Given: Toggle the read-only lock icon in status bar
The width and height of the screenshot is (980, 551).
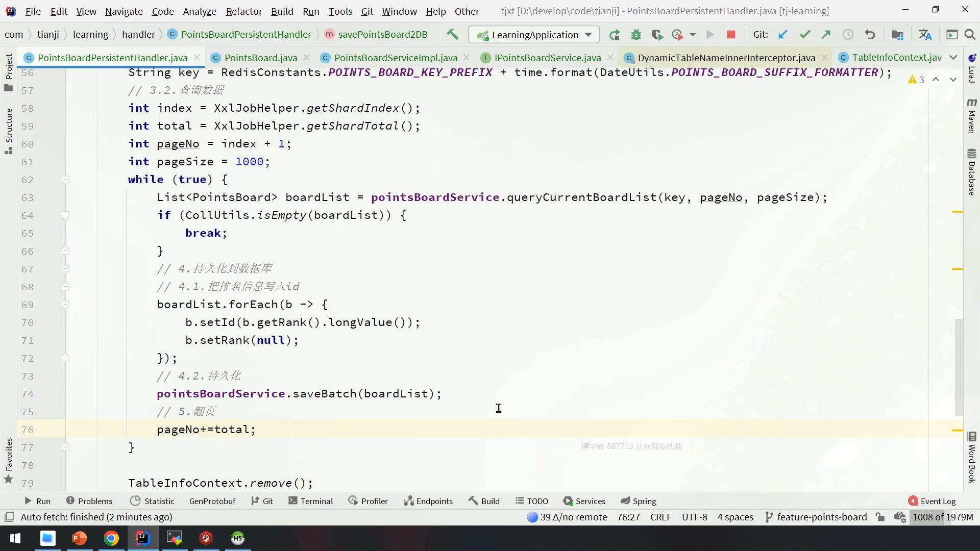Looking at the screenshot, I should [880, 517].
